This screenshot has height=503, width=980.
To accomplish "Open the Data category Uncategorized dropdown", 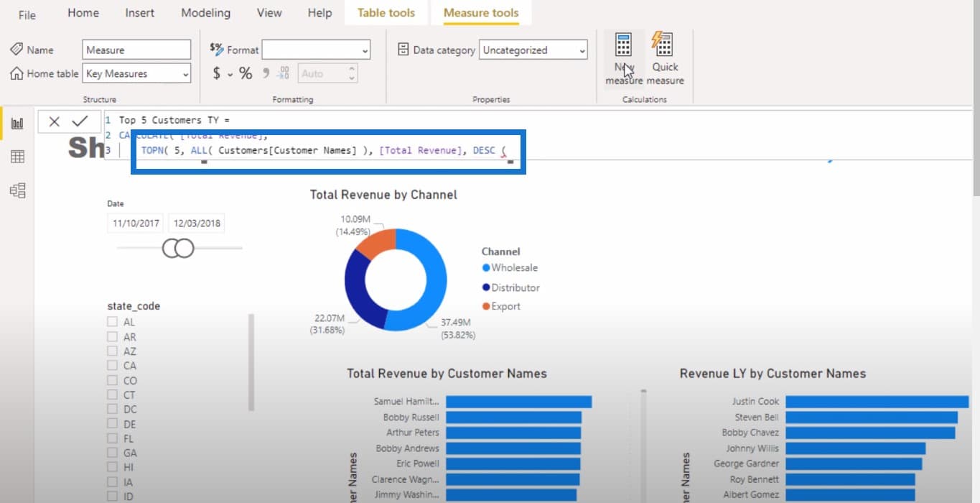I will pos(534,50).
